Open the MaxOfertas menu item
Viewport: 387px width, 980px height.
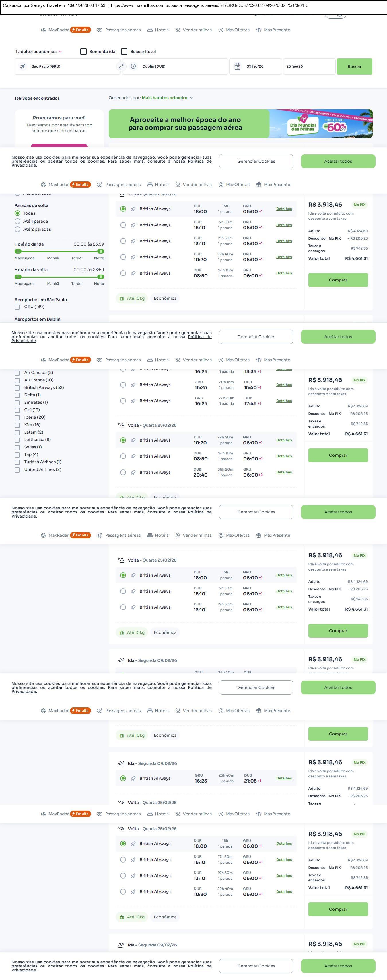[x=234, y=30]
